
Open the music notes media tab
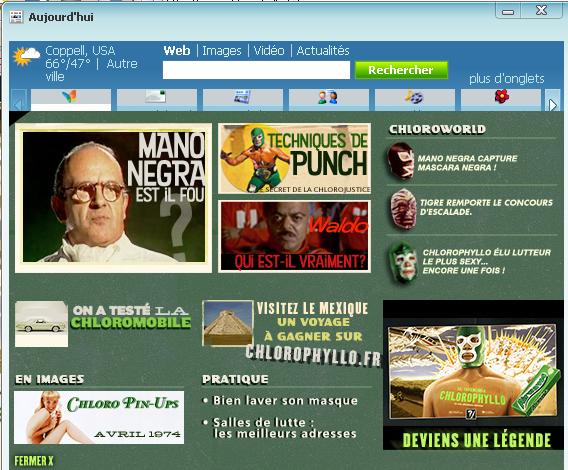click(x=415, y=100)
